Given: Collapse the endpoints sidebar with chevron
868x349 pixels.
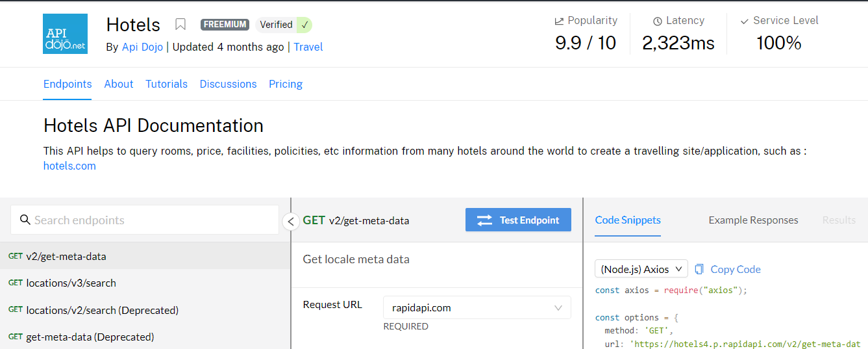Looking at the screenshot, I should 291,222.
